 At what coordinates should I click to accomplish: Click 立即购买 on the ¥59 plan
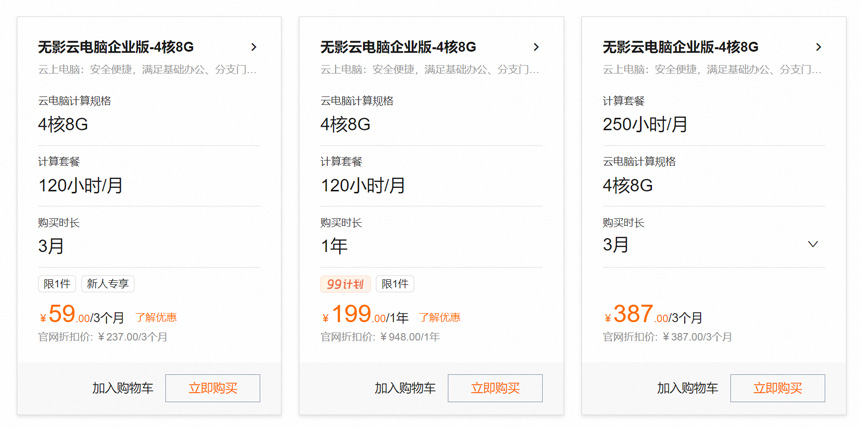(x=212, y=388)
